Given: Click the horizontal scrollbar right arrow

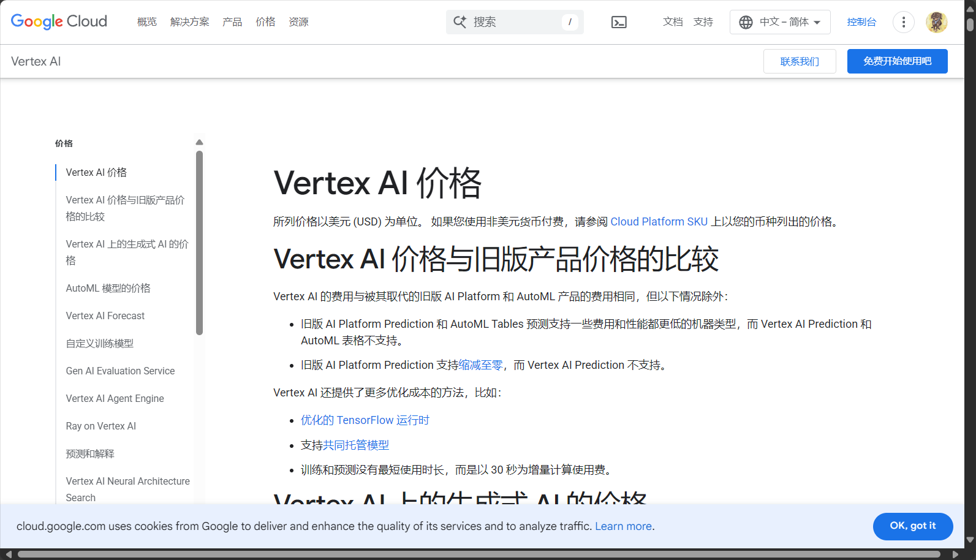Looking at the screenshot, I should pyautogui.click(x=955, y=554).
